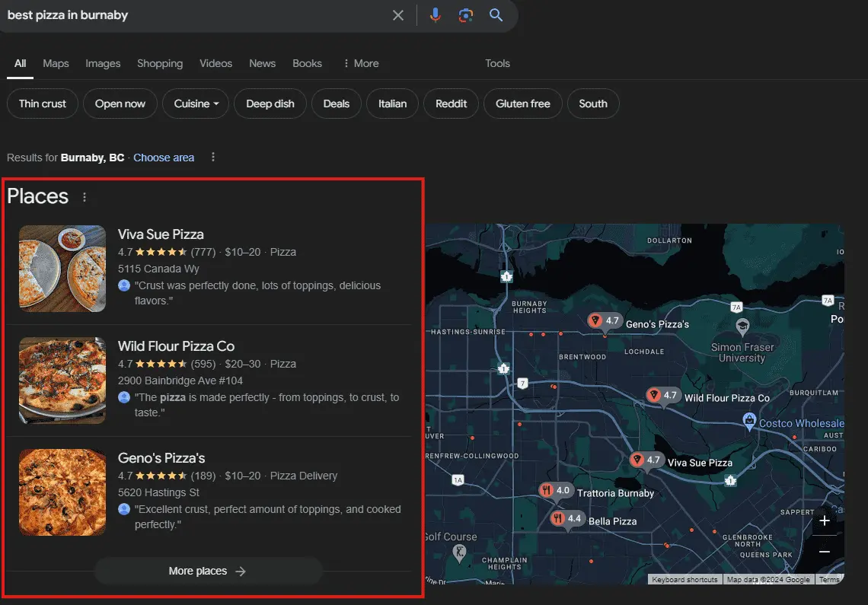Click the Viva Sue Pizza photo thumbnail
The width and height of the screenshot is (868, 605).
62,269
